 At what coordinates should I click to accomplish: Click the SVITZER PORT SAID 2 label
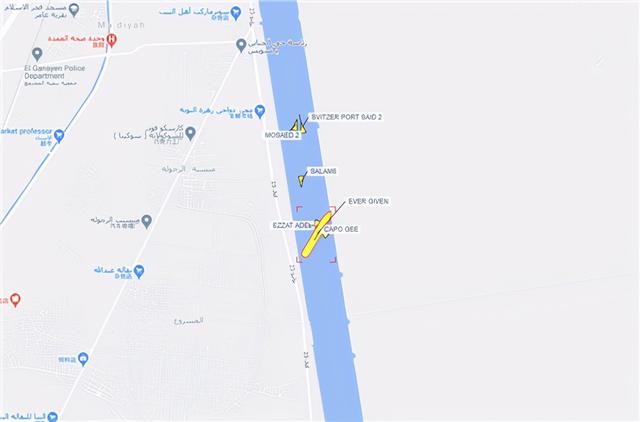coord(347,117)
